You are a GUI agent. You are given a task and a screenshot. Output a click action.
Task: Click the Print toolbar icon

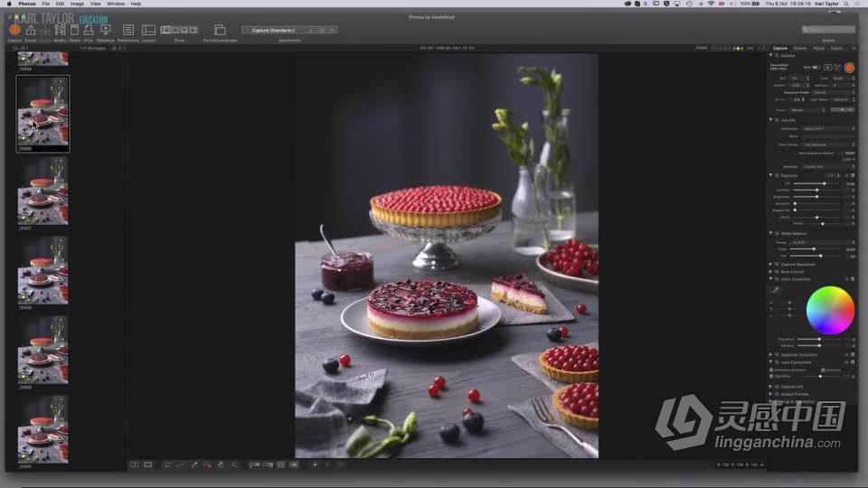pyautogui.click(x=89, y=30)
